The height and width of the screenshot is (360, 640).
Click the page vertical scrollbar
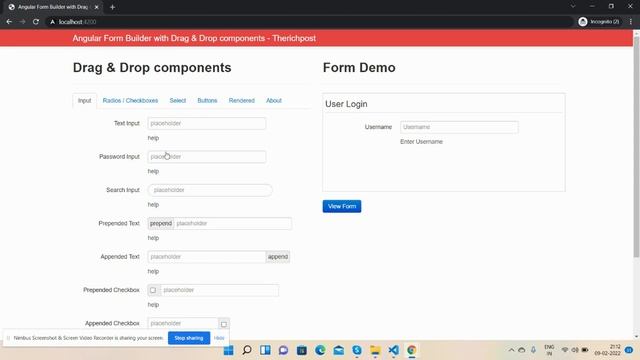point(636,147)
